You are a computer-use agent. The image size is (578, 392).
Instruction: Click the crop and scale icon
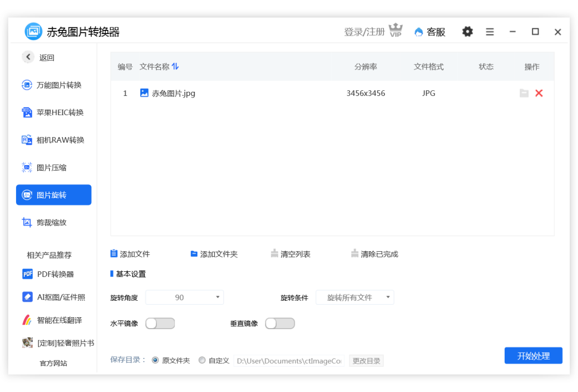(26, 222)
